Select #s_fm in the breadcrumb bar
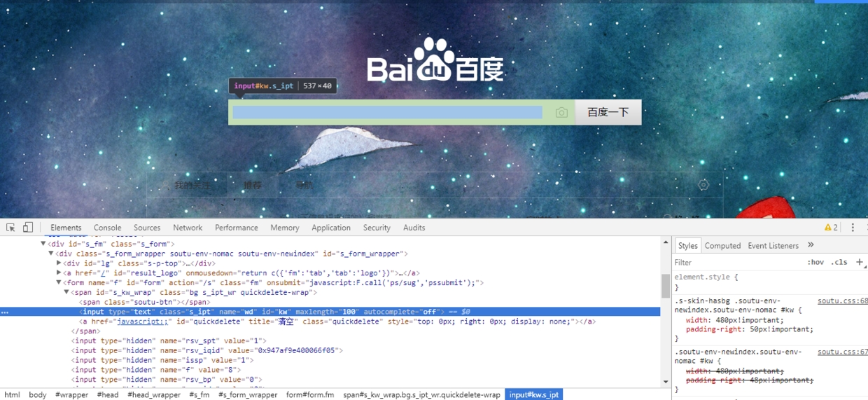This screenshot has width=868, height=400. [199, 394]
